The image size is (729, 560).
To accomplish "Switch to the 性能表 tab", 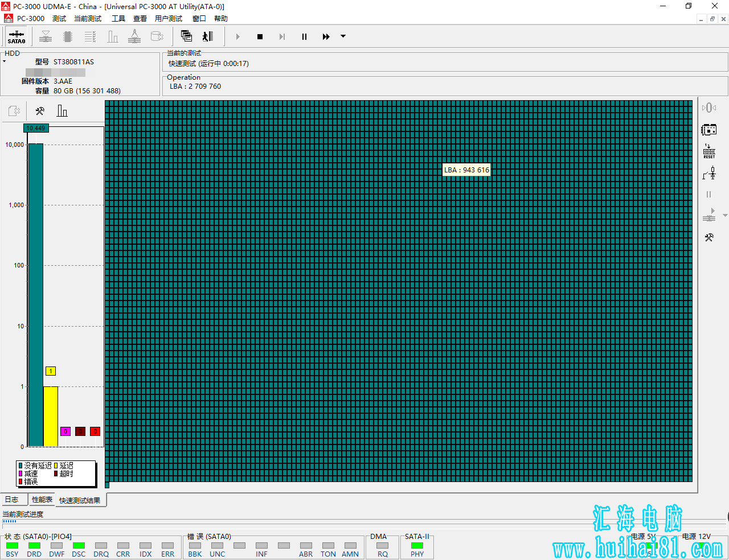I will 42,499.
